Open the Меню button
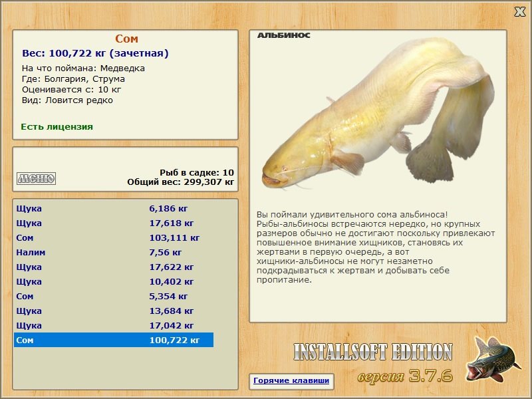This screenshot has width=532, height=399. click(x=37, y=178)
